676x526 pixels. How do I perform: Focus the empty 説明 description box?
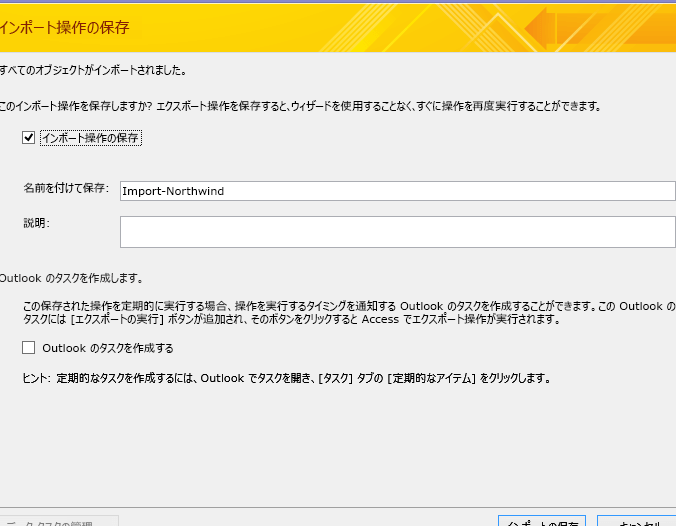[x=397, y=231]
